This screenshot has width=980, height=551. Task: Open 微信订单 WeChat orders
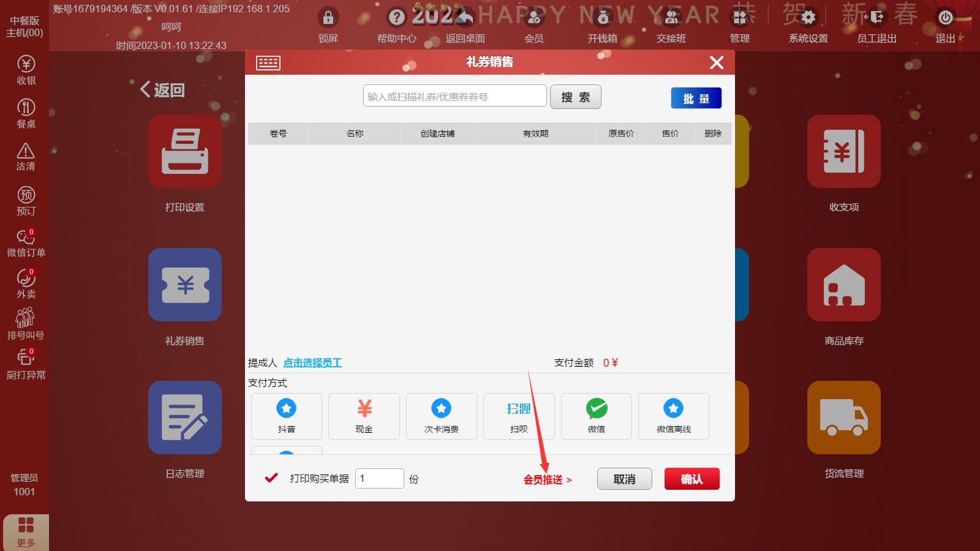26,242
